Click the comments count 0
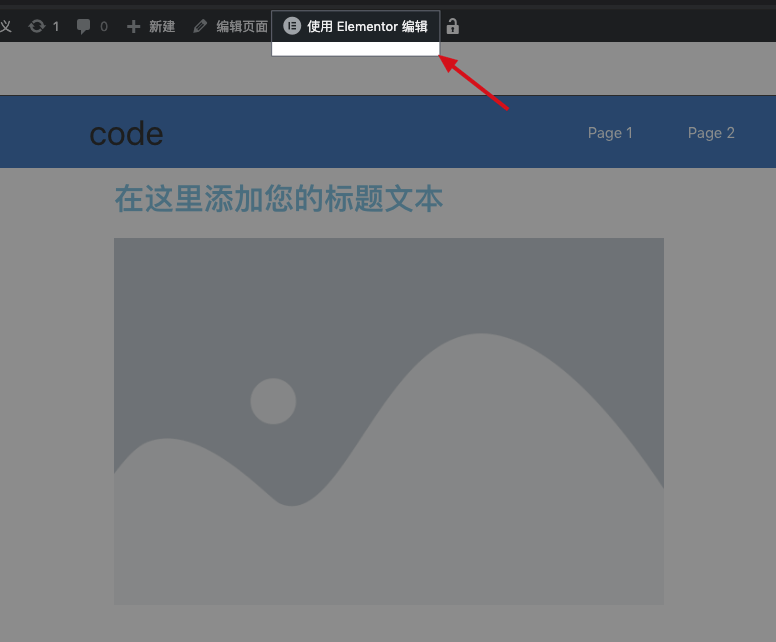 (104, 26)
